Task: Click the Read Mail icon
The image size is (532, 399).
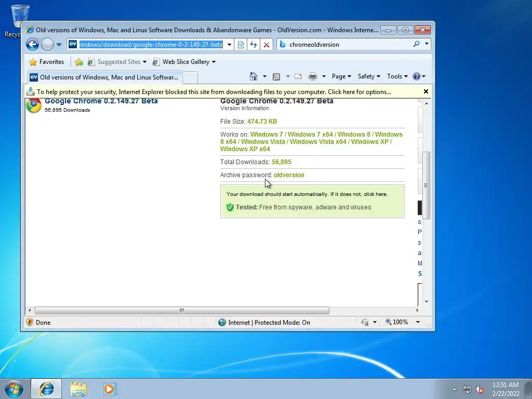Action: click(x=298, y=76)
